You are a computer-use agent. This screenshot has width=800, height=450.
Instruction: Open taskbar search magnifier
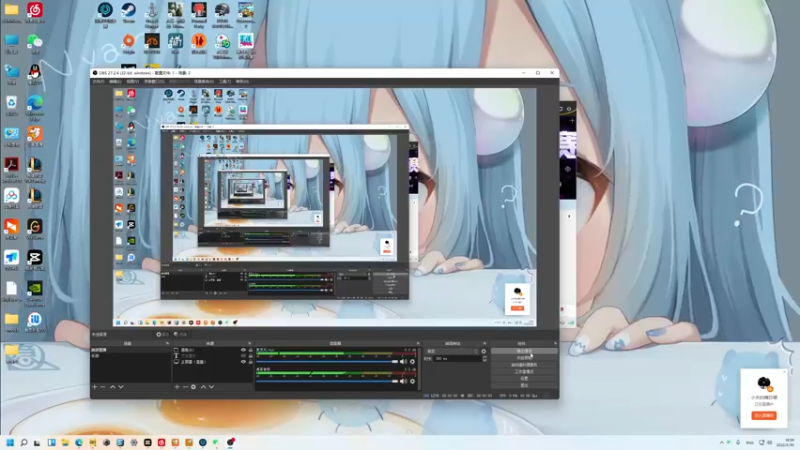(x=23, y=442)
